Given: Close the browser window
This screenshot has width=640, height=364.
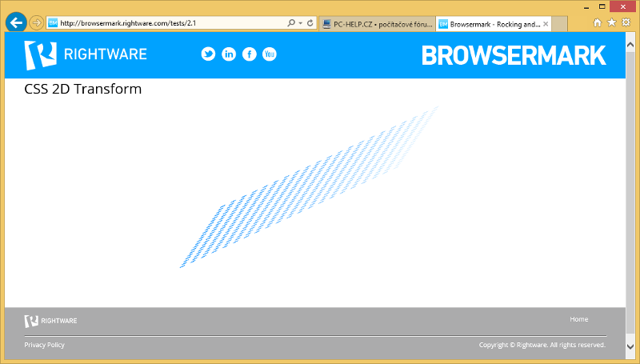Looking at the screenshot, I should 623,7.
